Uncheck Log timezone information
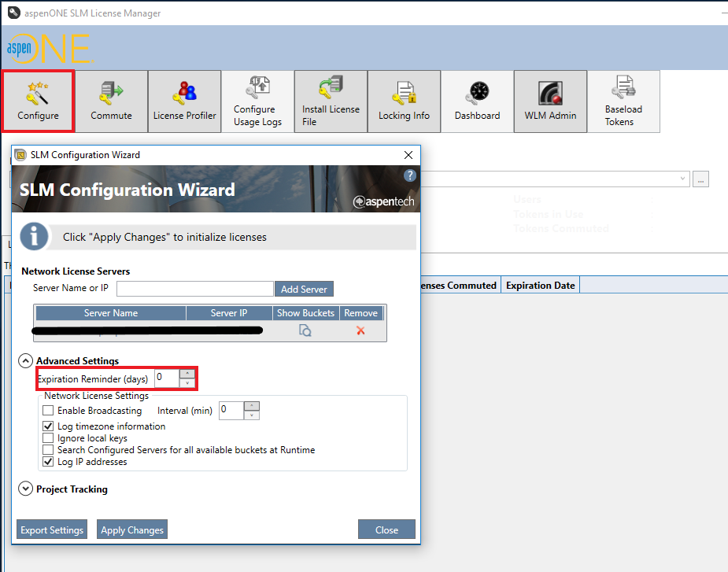The height and width of the screenshot is (572, 728). click(48, 426)
